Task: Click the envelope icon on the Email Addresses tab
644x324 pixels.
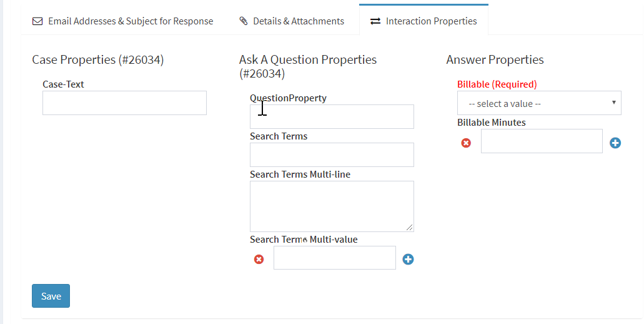Action: (37, 21)
